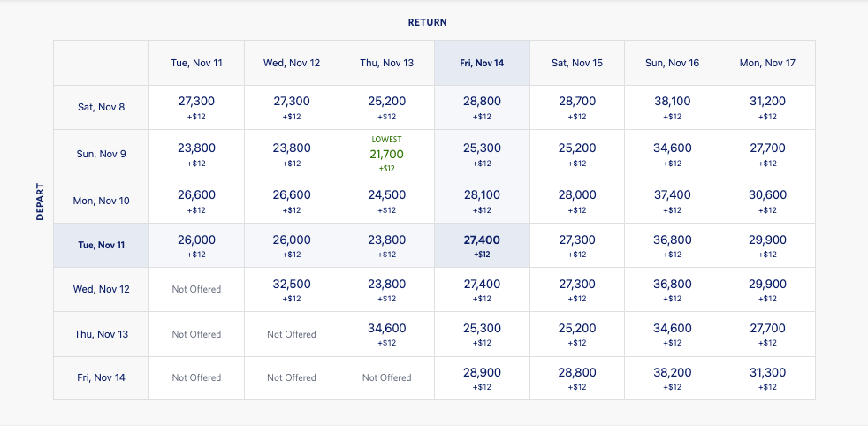Select fare departing Sat, Nov 8 returning Tue, Nov 11

[196, 107]
